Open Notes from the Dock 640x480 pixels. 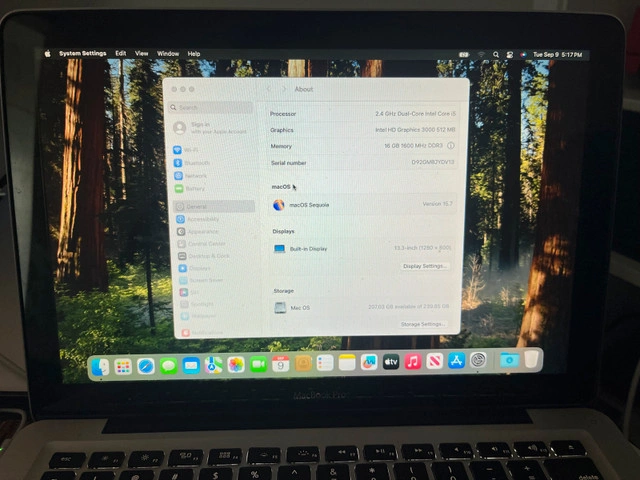point(347,362)
